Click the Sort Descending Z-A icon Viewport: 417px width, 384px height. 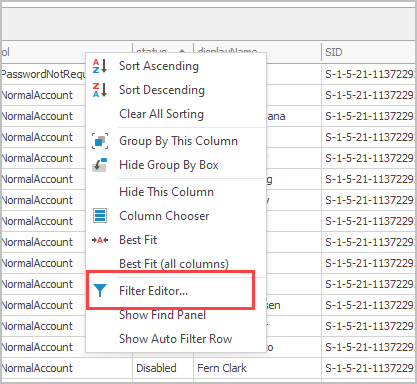click(100, 90)
